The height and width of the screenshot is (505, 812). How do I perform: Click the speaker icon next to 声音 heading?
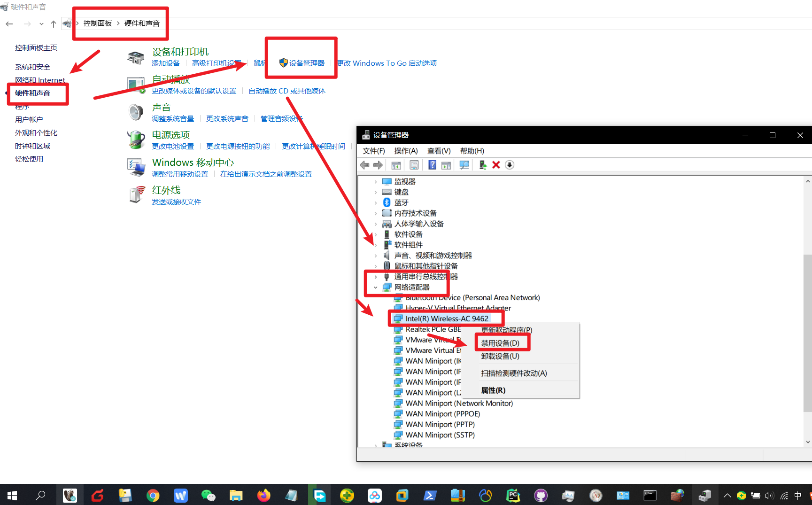pyautogui.click(x=136, y=112)
